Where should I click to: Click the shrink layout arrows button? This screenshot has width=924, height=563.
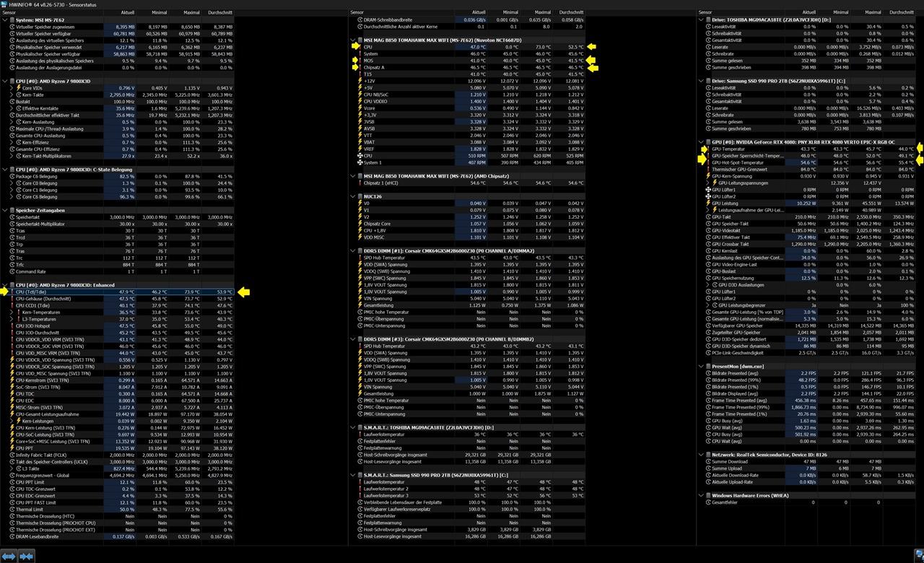click(x=27, y=556)
